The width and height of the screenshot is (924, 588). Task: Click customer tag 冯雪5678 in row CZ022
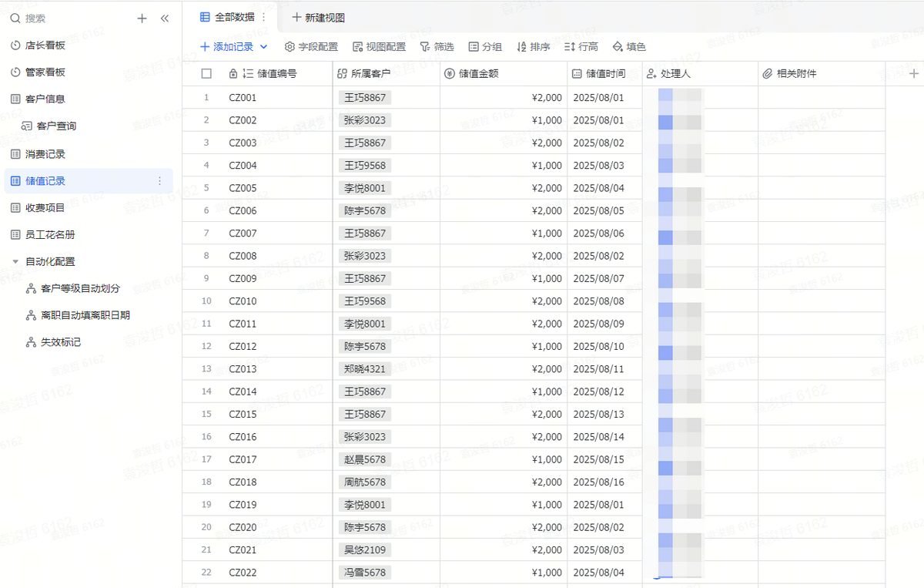[x=365, y=573]
